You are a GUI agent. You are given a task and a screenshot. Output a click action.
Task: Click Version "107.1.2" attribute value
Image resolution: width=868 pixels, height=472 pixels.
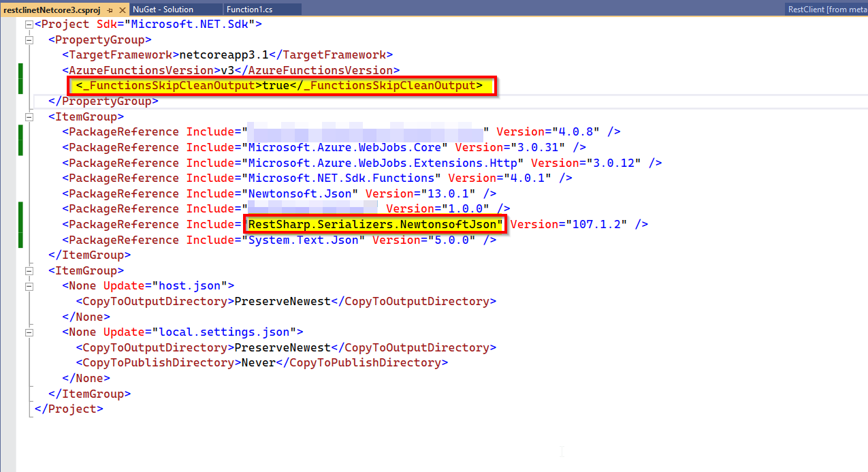tap(596, 224)
